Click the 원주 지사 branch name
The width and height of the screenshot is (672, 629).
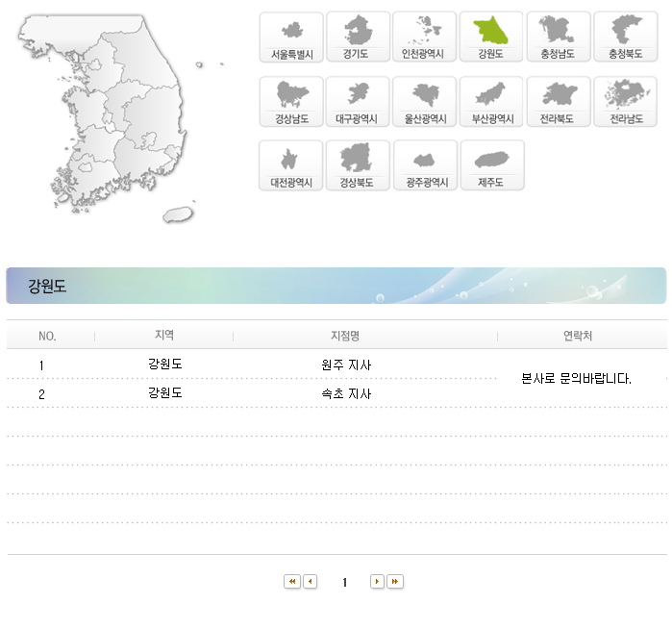[x=346, y=365]
